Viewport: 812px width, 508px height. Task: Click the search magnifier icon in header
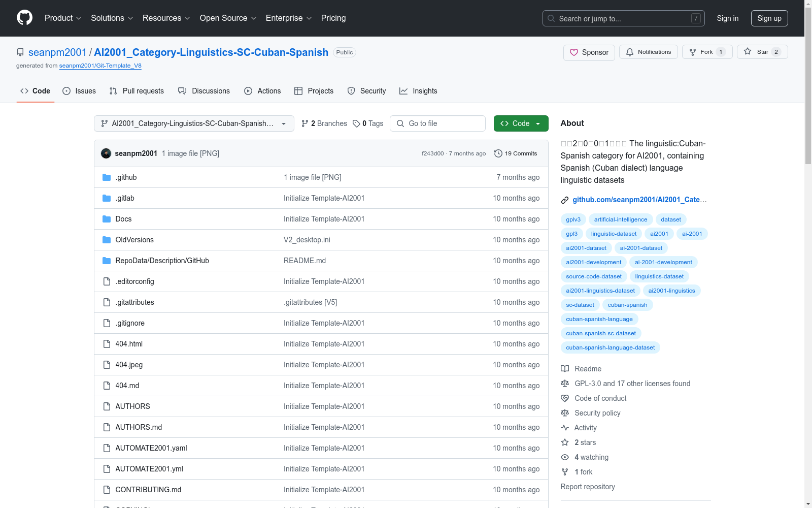[551, 18]
